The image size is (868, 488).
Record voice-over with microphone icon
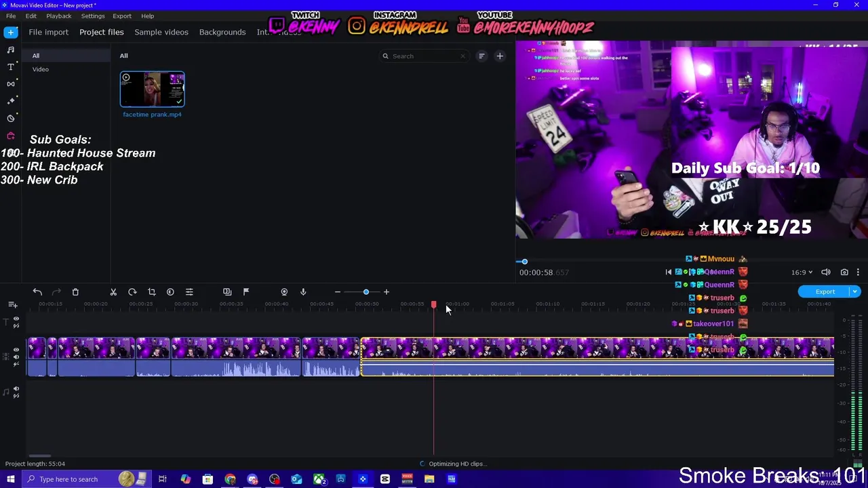click(x=303, y=292)
